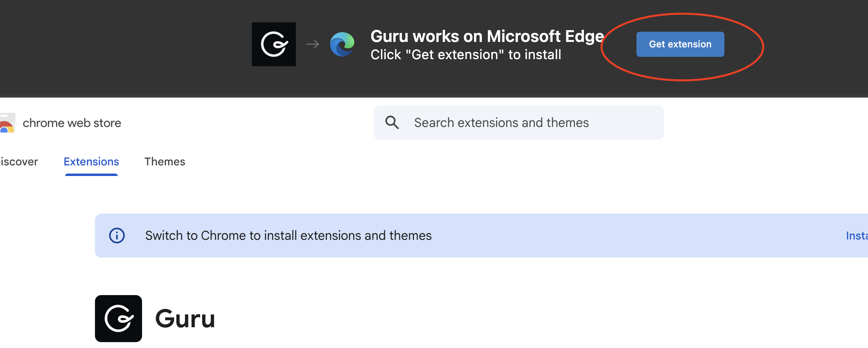Select the Extensions tab
The height and width of the screenshot is (348, 868).
(91, 162)
